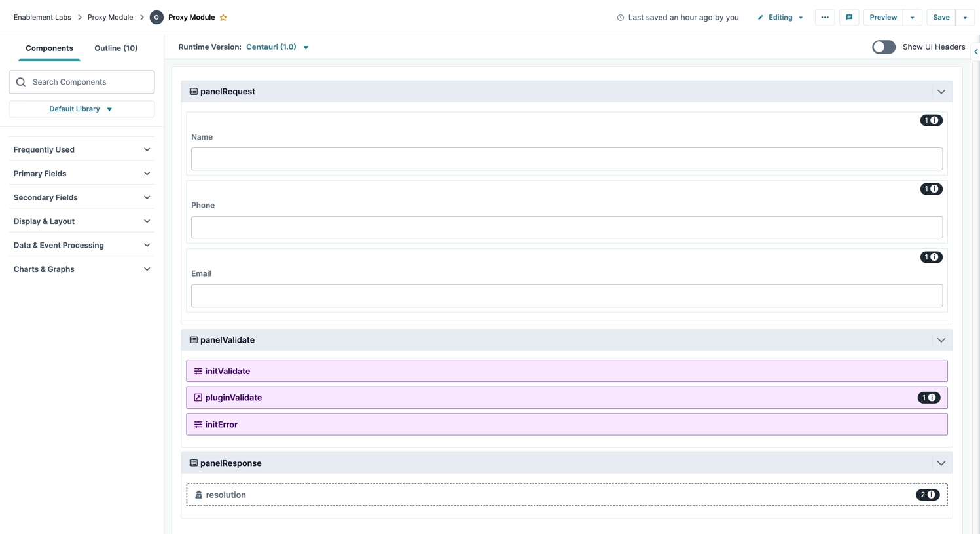Image resolution: width=980 pixels, height=534 pixels.
Task: Collapse the right side panel with the chevron
Action: (976, 51)
